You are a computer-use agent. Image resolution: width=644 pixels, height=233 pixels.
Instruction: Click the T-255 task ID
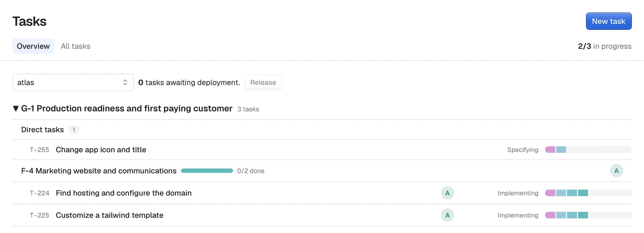39,150
